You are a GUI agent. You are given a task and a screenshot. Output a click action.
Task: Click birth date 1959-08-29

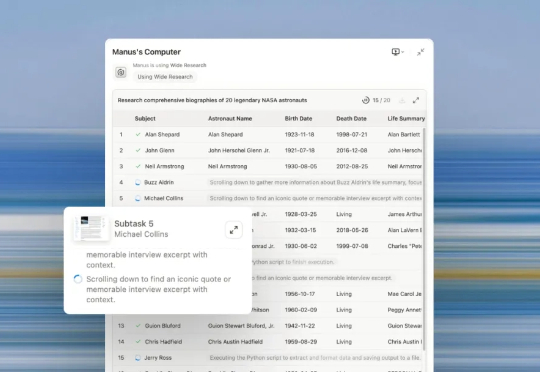pos(300,342)
